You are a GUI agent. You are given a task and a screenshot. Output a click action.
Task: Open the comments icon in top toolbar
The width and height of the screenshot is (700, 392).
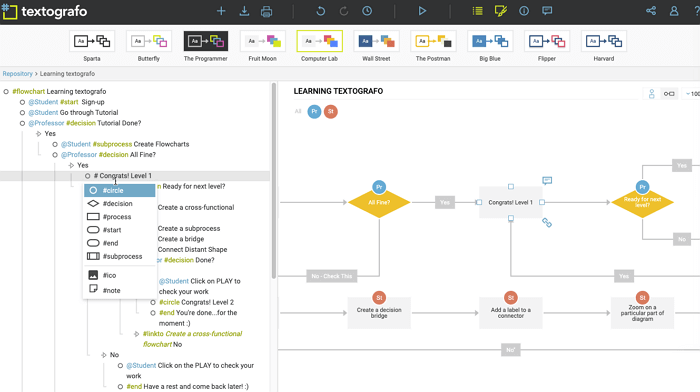coord(547,11)
